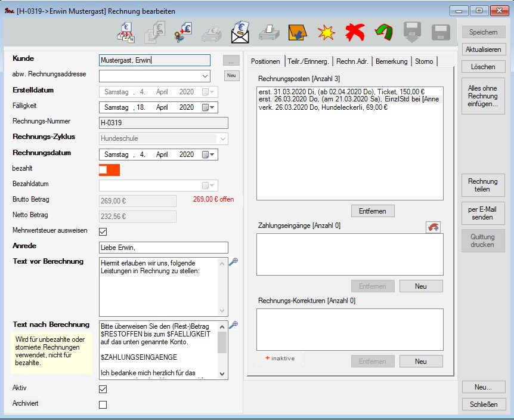Click into the Anrede text field

(163, 247)
